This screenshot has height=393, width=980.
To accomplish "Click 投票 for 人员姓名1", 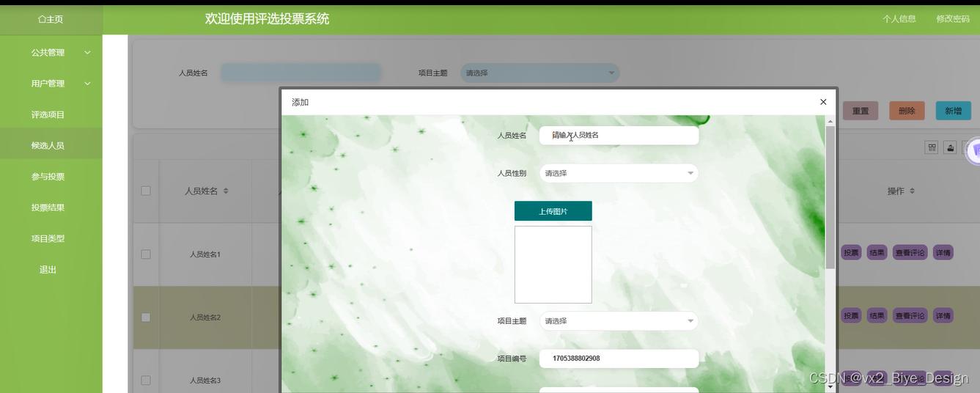I will (x=851, y=252).
